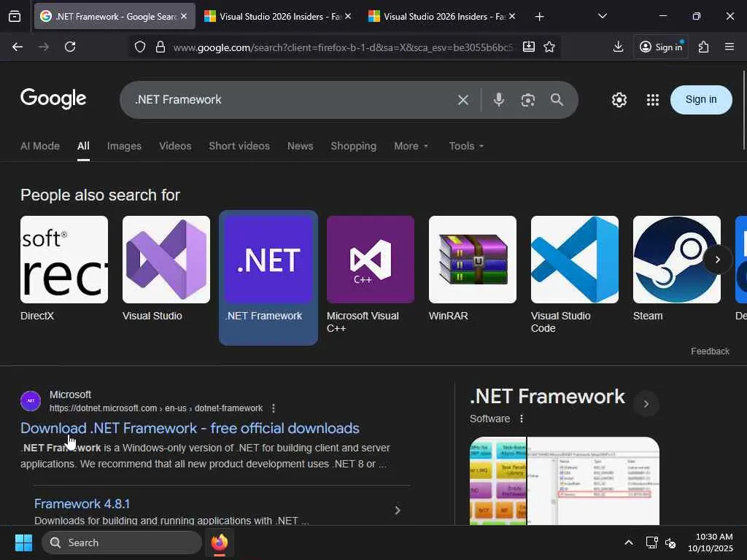
Task: Open the Microsoft Visual C++ card
Action: [370, 275]
